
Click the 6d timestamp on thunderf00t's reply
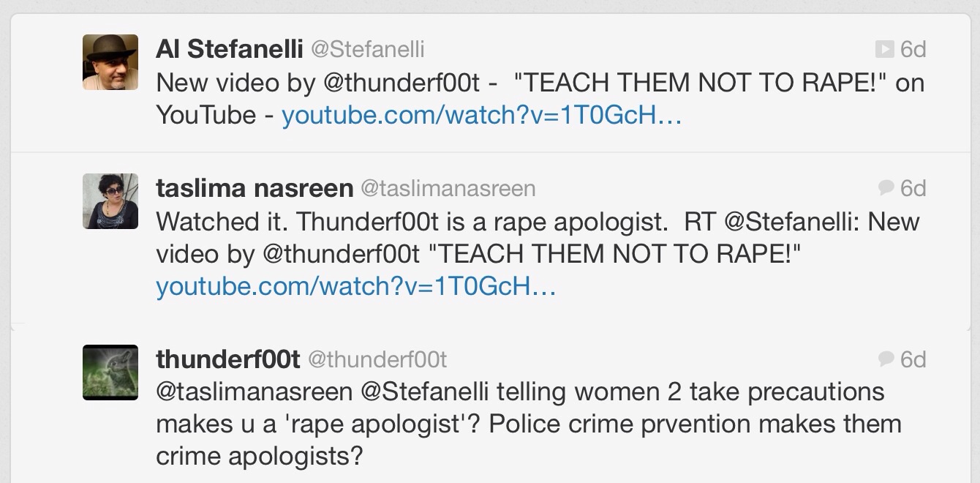pos(913,359)
